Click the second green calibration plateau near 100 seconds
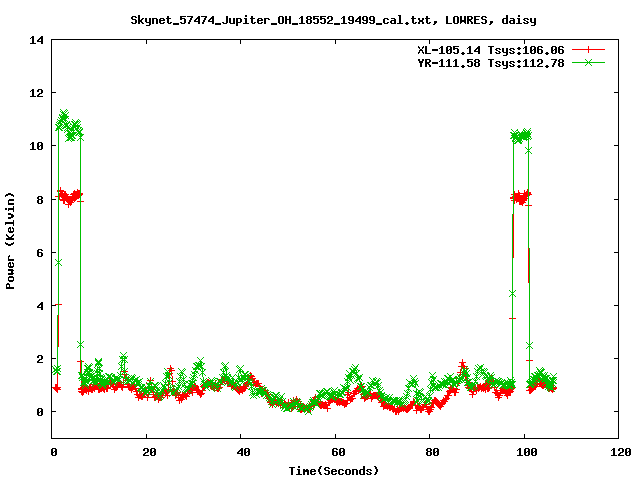Viewport: 640px width, 480px height. (521, 136)
